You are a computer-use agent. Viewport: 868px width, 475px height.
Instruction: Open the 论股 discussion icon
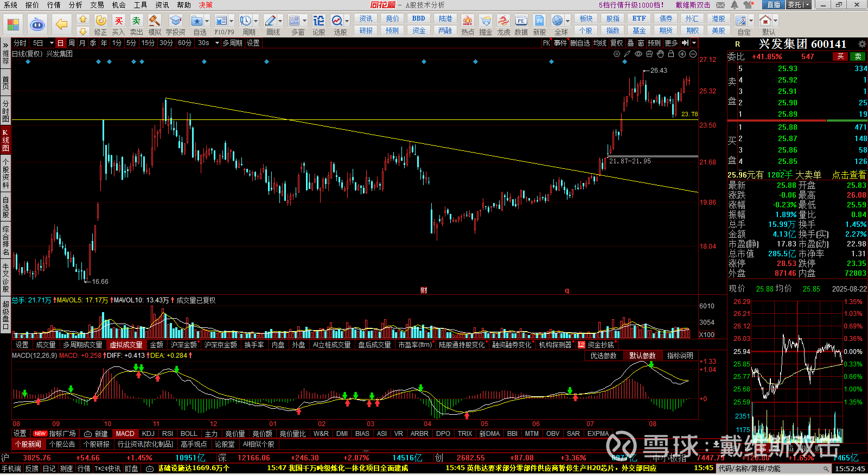pos(318,21)
